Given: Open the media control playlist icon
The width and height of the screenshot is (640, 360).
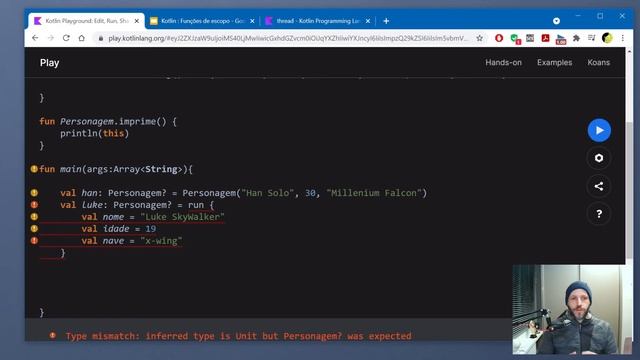Looking at the screenshot, I should point(591,38).
